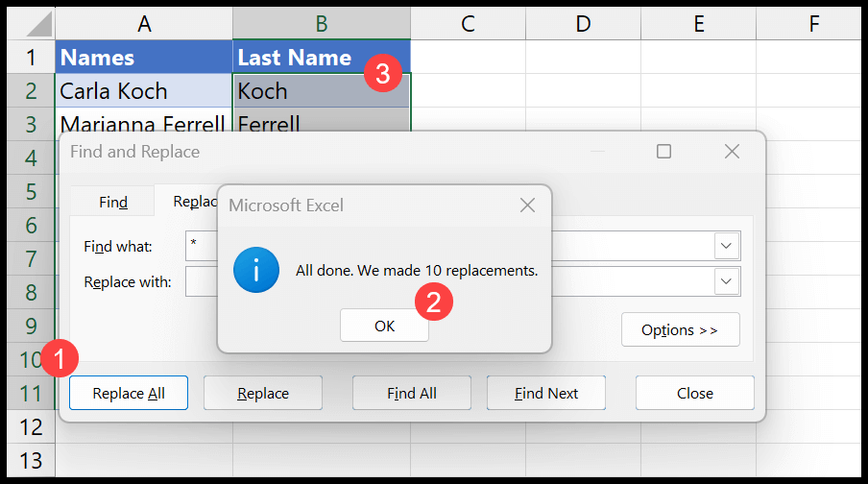Click the Replace All button

129,393
